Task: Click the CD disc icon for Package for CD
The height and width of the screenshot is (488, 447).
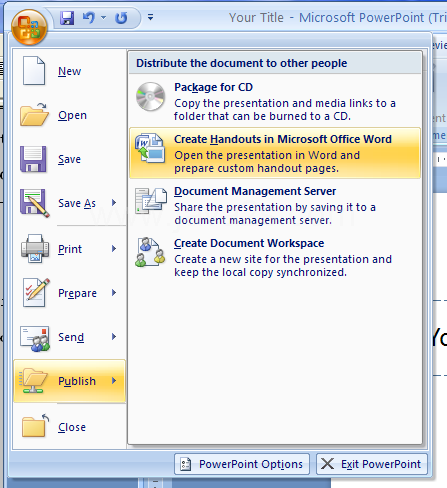Action: (x=150, y=97)
